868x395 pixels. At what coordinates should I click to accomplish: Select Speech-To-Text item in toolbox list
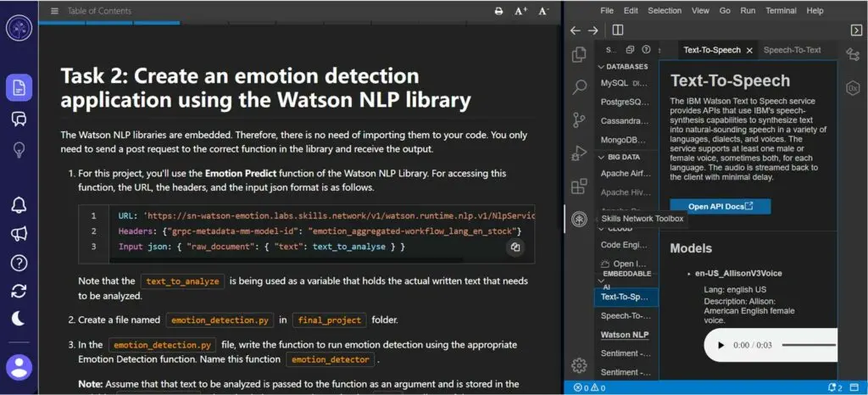coord(626,316)
